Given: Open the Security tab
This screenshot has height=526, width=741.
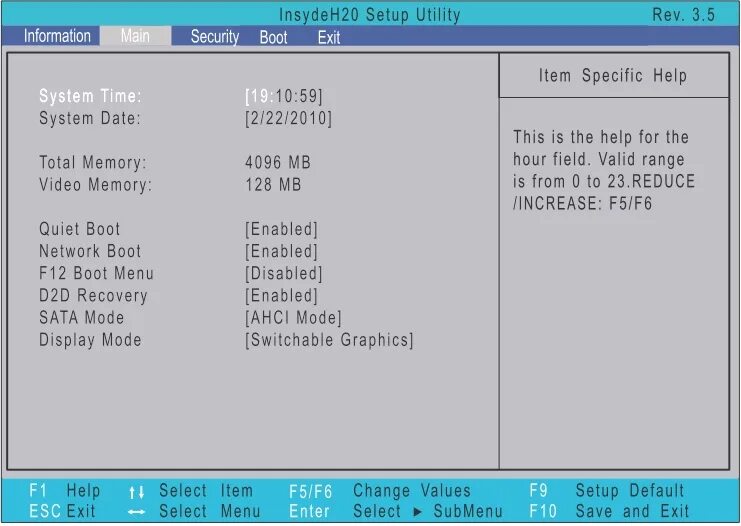Looking at the screenshot, I should coord(215,37).
